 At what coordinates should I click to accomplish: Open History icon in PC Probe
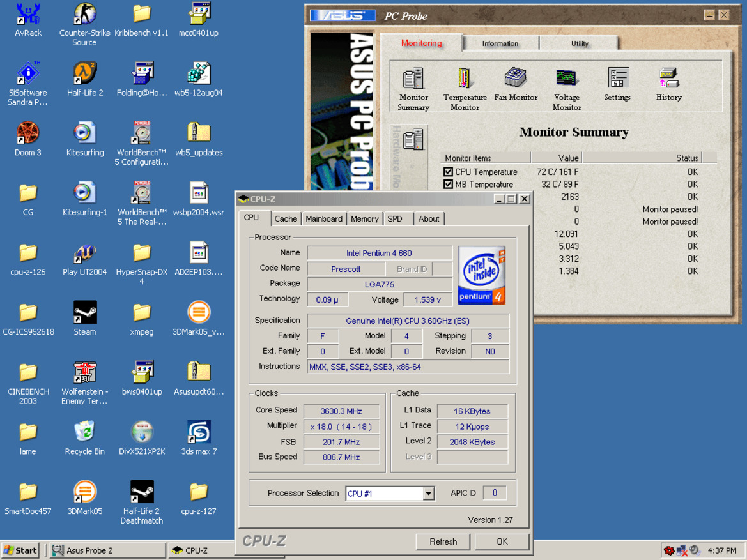668,84
